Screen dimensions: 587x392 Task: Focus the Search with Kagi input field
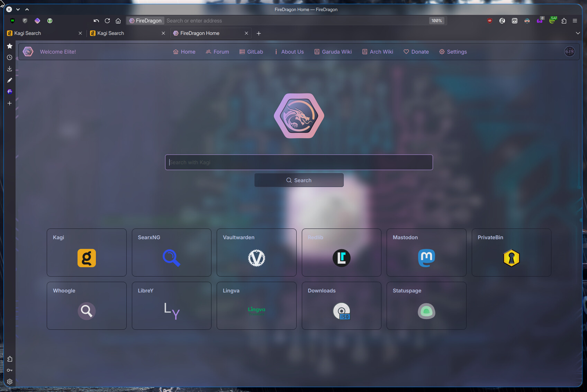click(299, 162)
